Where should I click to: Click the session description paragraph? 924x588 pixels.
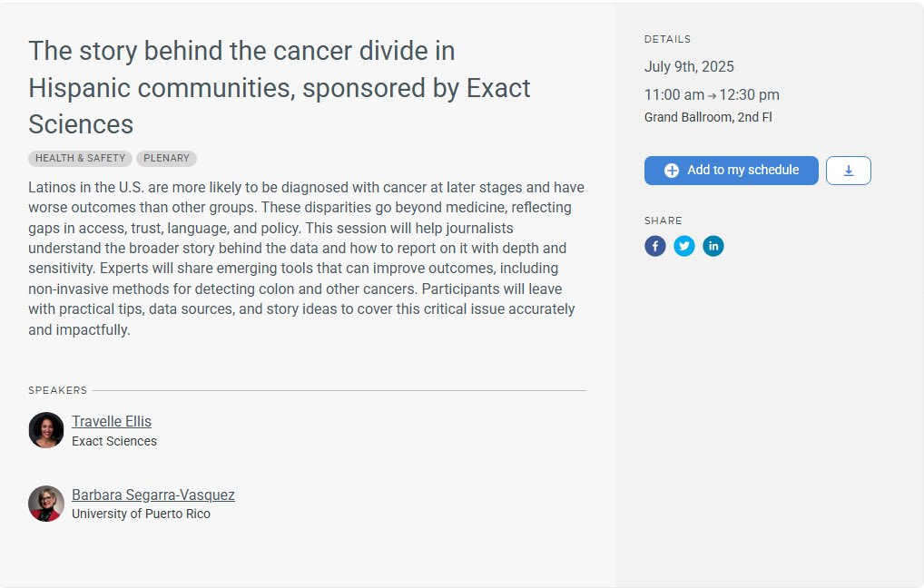coord(307,258)
